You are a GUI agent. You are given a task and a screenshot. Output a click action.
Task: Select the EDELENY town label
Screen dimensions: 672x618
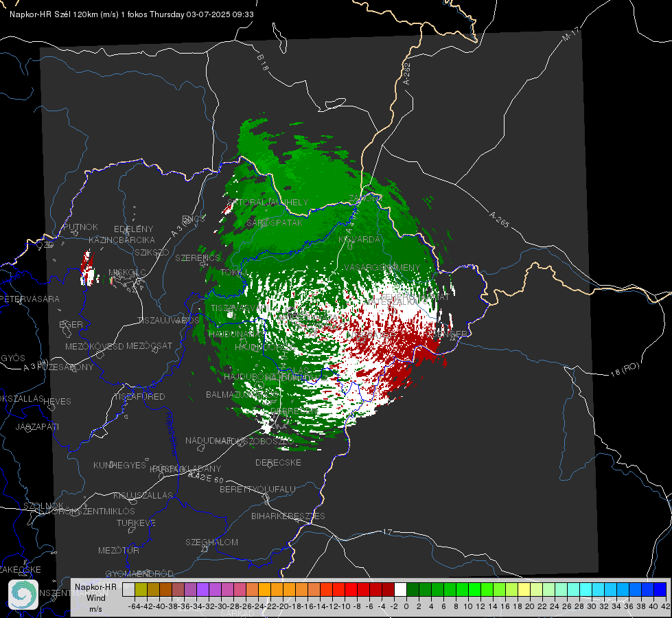[x=133, y=229]
